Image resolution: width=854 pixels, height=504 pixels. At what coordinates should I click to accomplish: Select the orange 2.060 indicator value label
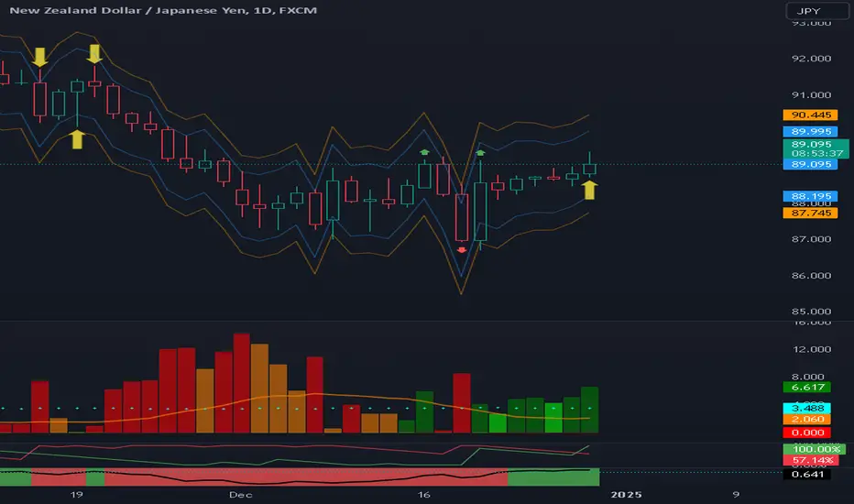coord(807,419)
